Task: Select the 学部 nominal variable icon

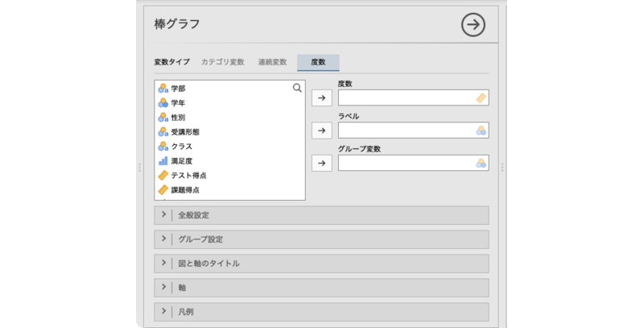Action: 163,89
